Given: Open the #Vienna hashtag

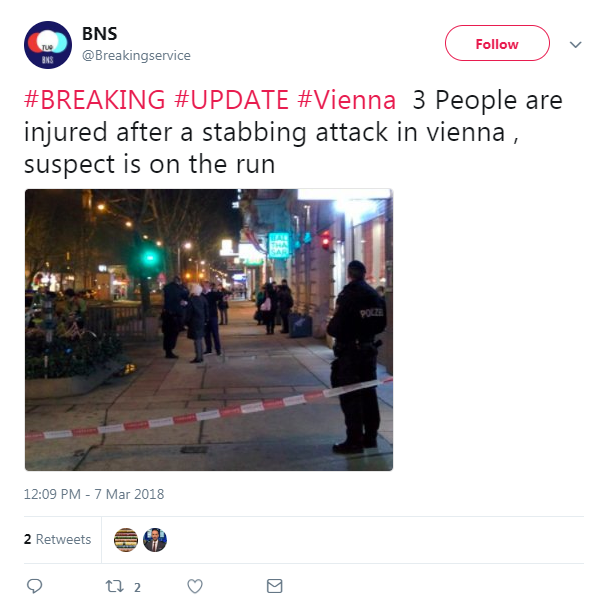Looking at the screenshot, I should 347,100.
